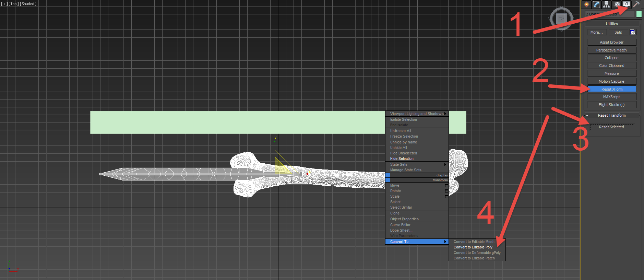Open the MAXScript utility

[612, 97]
